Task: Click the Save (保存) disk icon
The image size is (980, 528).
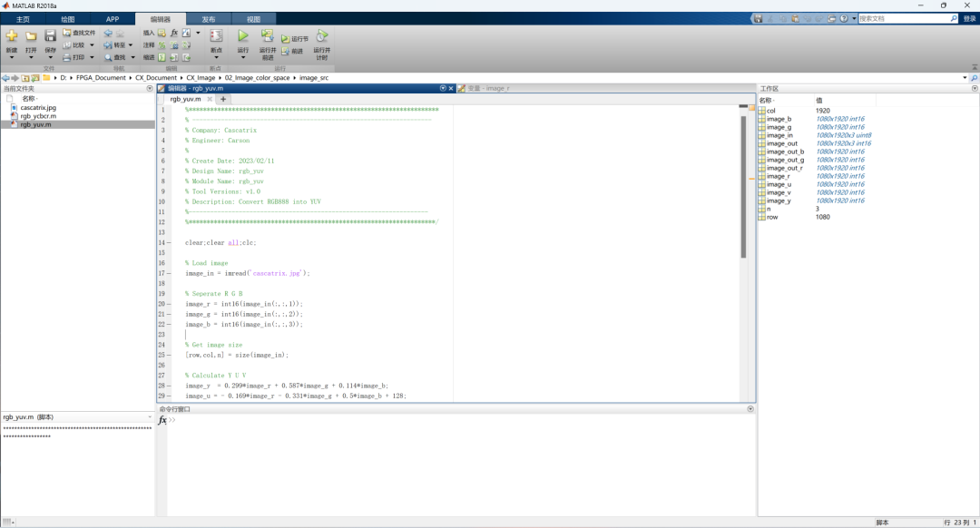Action: tap(51, 36)
